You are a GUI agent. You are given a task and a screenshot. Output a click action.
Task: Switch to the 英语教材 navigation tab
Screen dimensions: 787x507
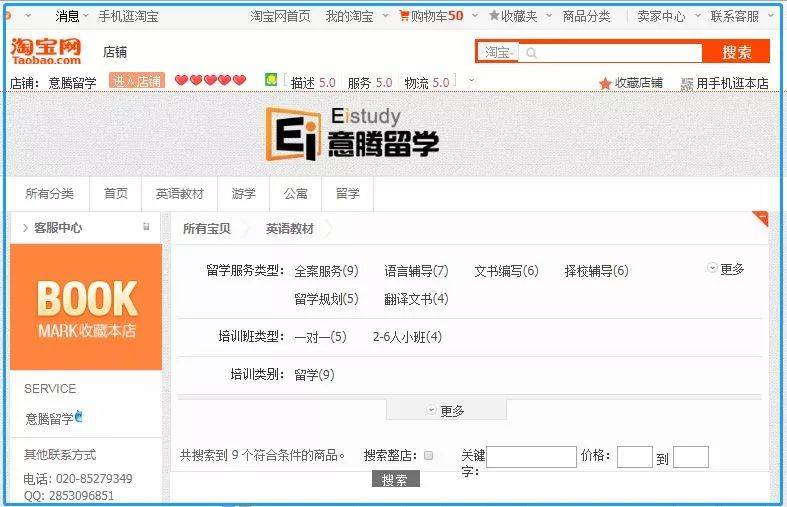coord(179,194)
